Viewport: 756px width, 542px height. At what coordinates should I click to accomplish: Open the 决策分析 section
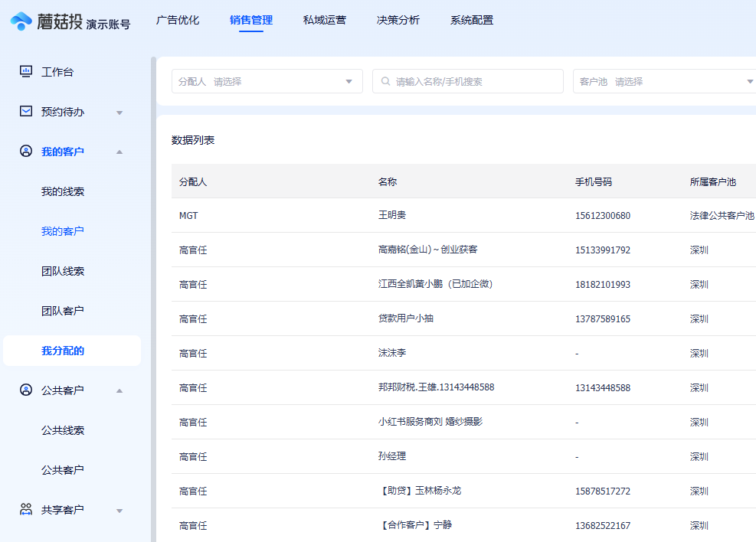(398, 21)
